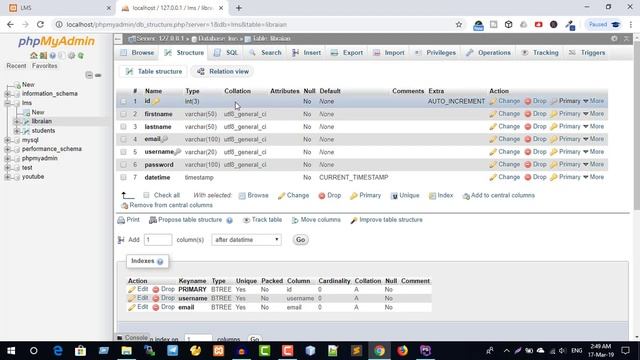Tick the checkbox for username row
640x360 pixels.
[x=123, y=152]
